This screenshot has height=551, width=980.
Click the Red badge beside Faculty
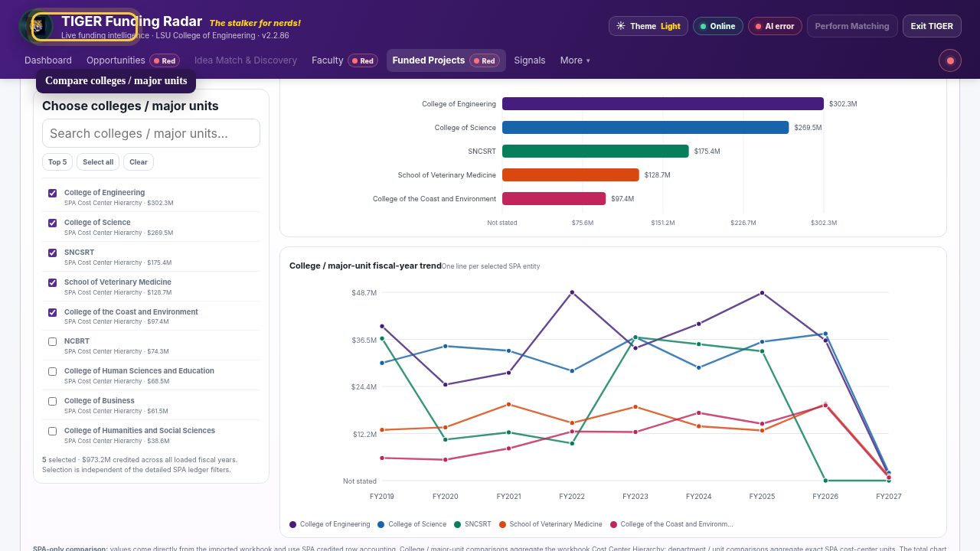(363, 61)
